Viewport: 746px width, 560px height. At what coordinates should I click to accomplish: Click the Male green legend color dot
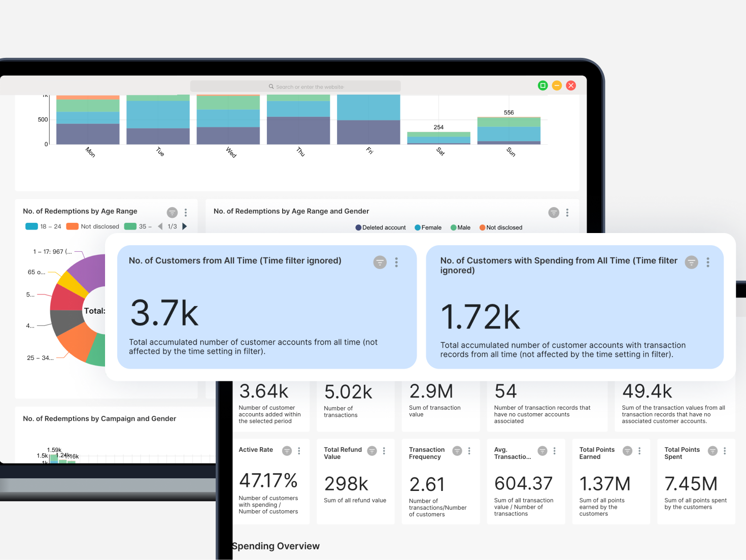click(x=454, y=227)
